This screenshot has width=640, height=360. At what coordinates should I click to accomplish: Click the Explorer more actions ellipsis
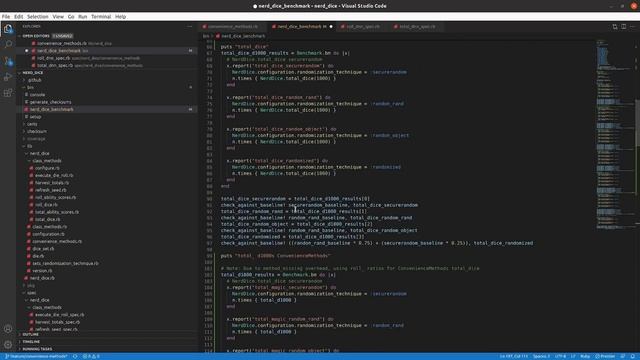[x=190, y=27]
